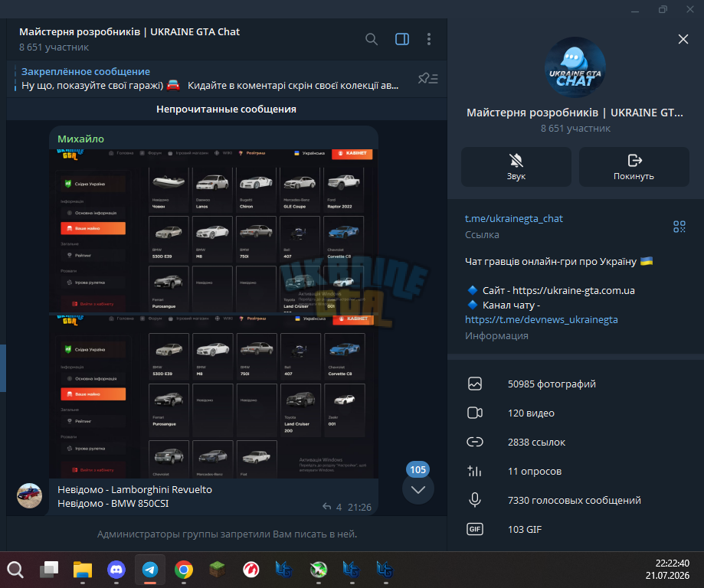Toggle notification sound with Звук button
Viewport: 704px width, 588px height.
click(x=516, y=167)
